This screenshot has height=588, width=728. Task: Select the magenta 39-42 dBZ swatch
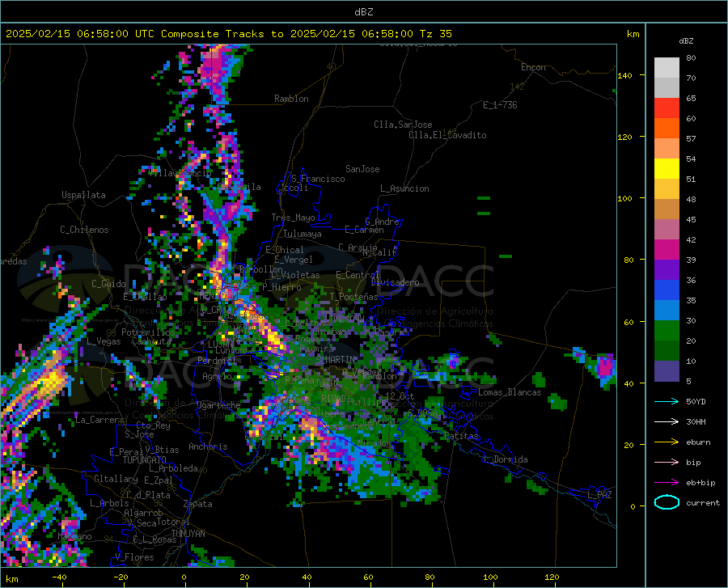[x=667, y=250]
